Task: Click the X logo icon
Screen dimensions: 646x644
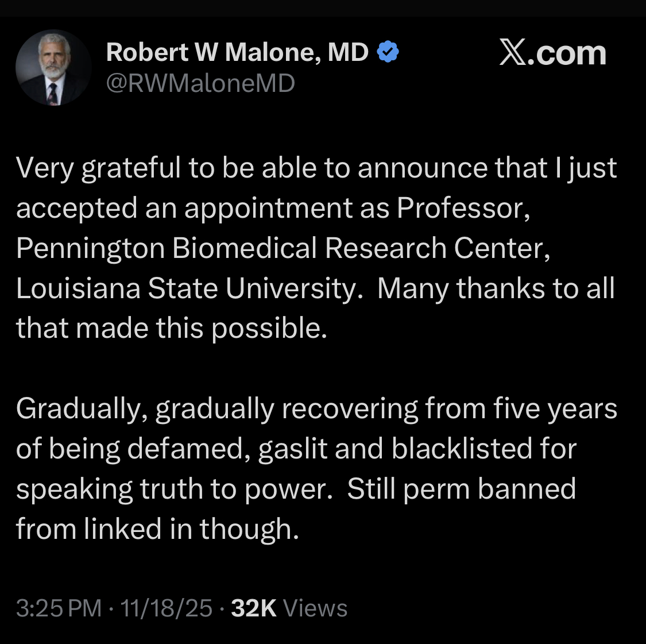Action: pos(512,53)
